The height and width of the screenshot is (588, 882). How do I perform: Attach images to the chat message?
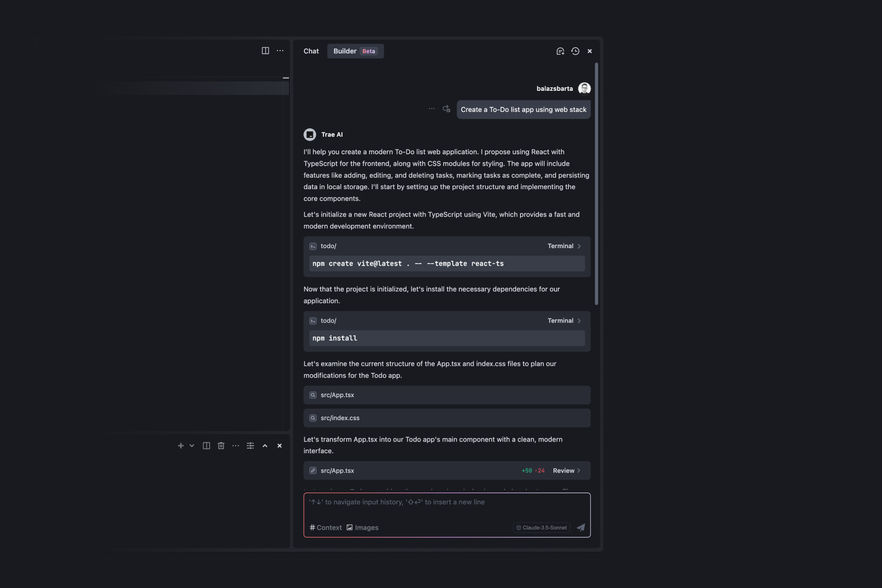click(x=363, y=527)
